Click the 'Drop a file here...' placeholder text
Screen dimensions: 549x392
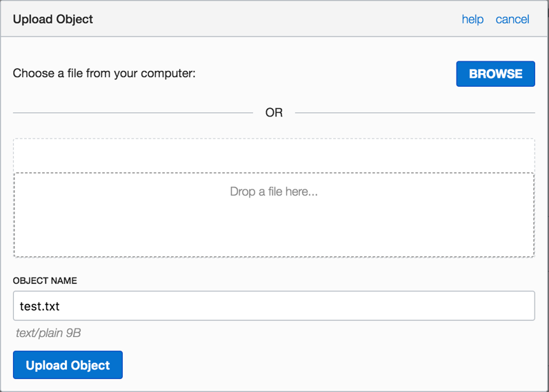(x=274, y=192)
